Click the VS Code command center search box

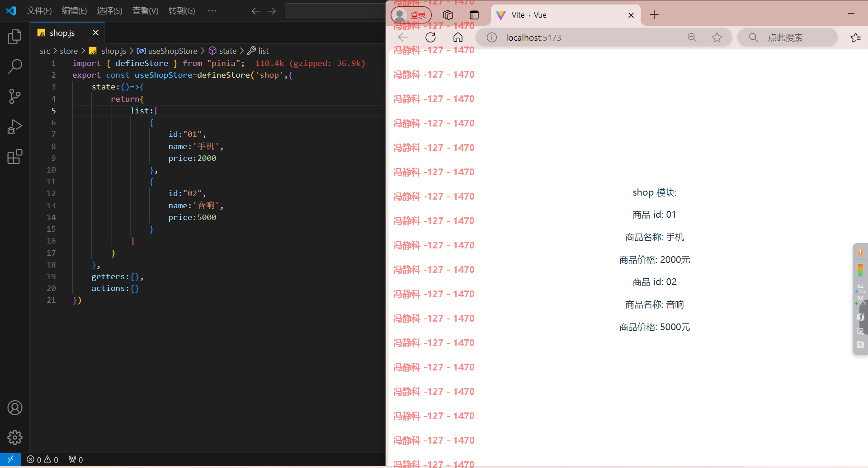pos(335,11)
